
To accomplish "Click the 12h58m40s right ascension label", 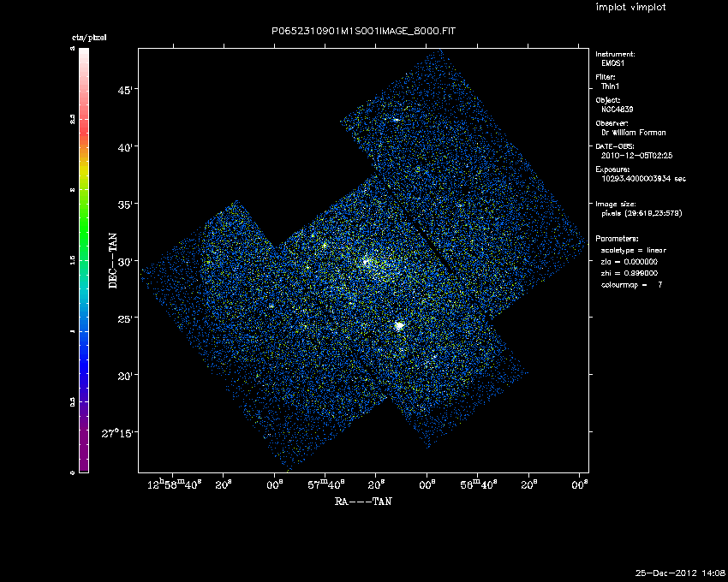I will pos(174,485).
